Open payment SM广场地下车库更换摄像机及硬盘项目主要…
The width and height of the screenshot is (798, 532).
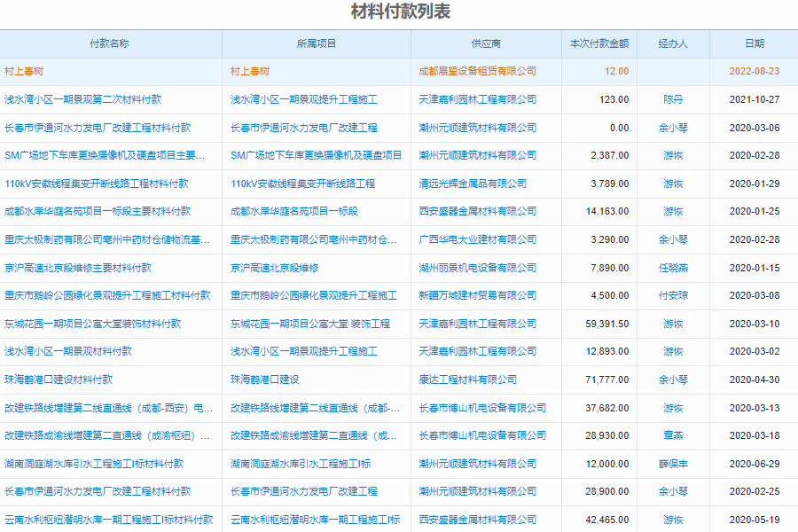[105, 155]
